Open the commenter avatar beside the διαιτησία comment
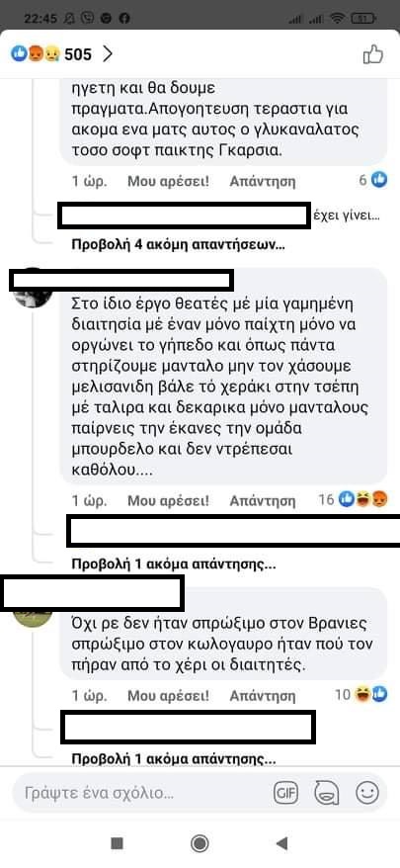 (x=32, y=288)
